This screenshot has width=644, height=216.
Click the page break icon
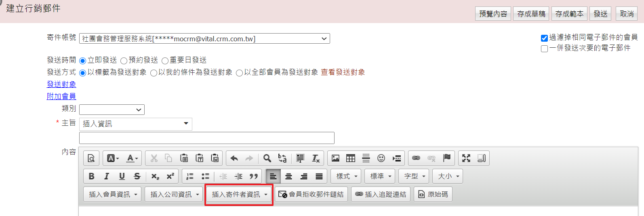point(397,158)
